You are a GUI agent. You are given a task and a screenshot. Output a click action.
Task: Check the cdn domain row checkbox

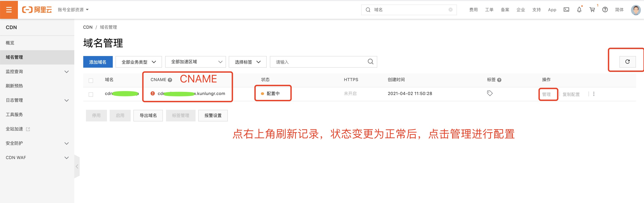91,94
